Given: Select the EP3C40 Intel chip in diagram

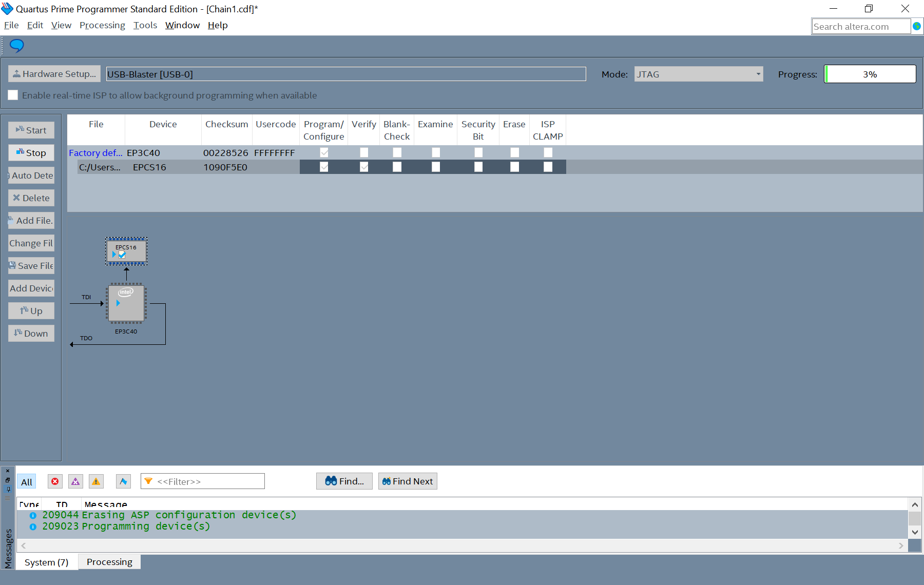Looking at the screenshot, I should (126, 303).
